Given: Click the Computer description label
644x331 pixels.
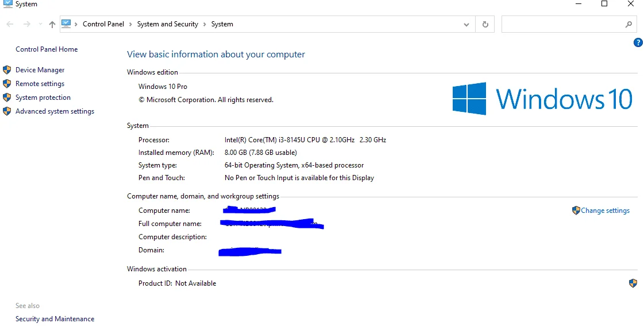Looking at the screenshot, I should coord(172,237).
